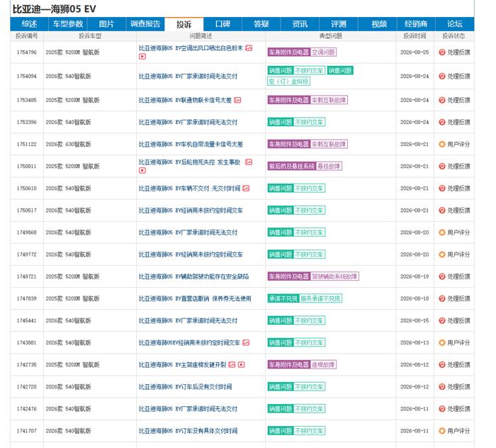Click 用户评分 star icon for complaint 1751122

[442, 145]
